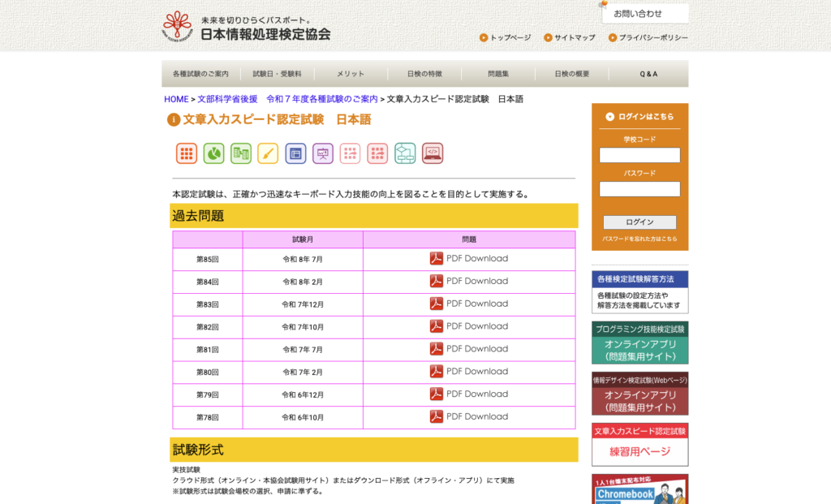
Task: Click PDF icon for 第79回
Action: tap(436, 394)
